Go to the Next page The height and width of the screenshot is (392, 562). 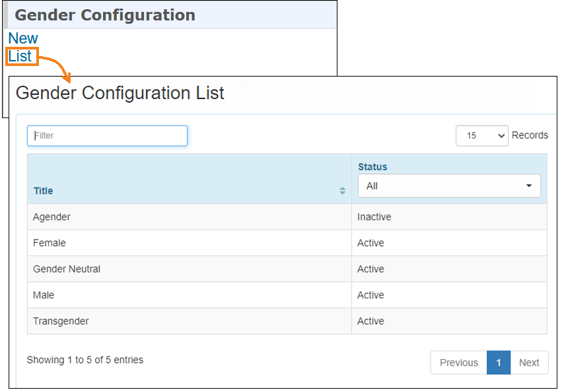pyautogui.click(x=529, y=362)
